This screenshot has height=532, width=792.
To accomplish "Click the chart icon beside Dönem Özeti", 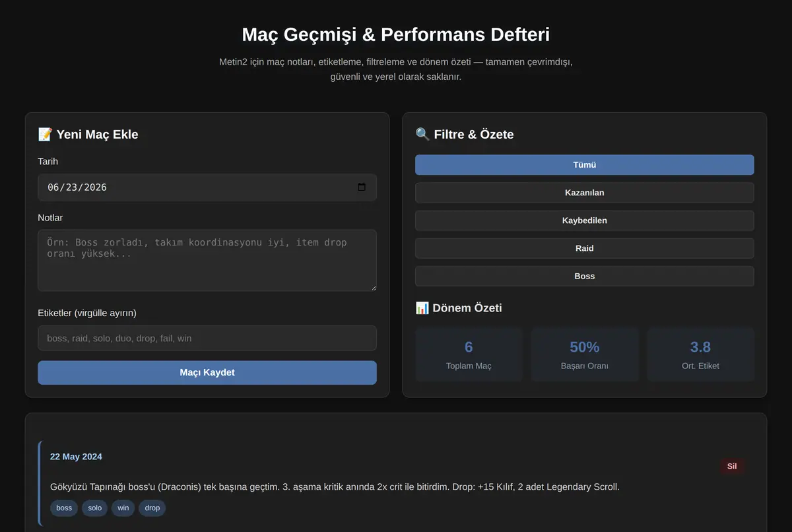I will click(422, 308).
